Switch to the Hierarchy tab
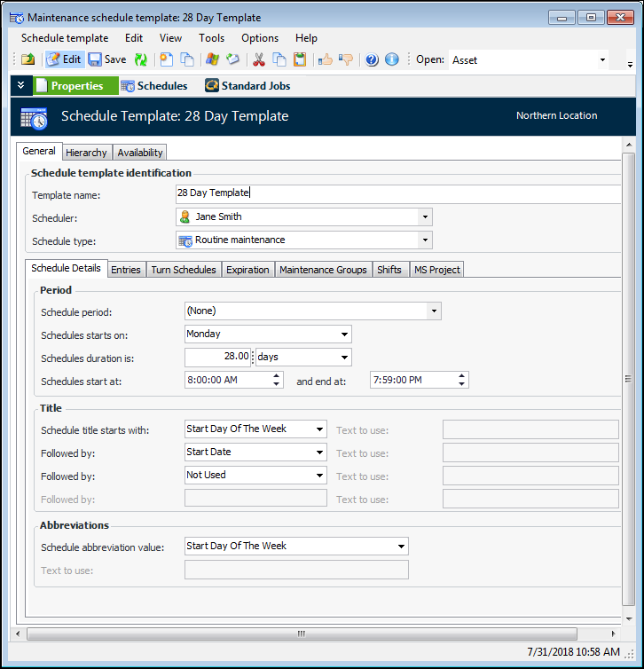Viewport: 644px width, 669px height. click(86, 153)
